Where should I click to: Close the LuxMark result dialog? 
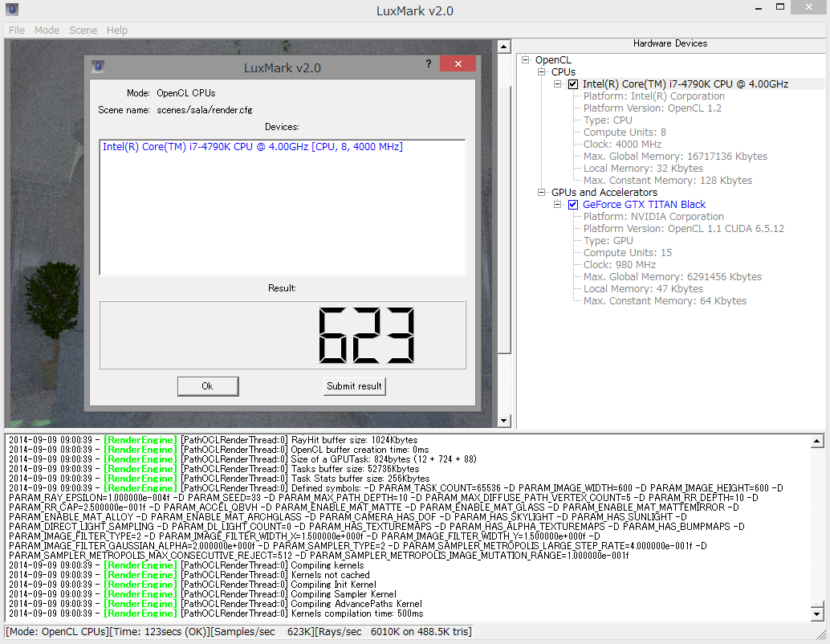pyautogui.click(x=458, y=64)
